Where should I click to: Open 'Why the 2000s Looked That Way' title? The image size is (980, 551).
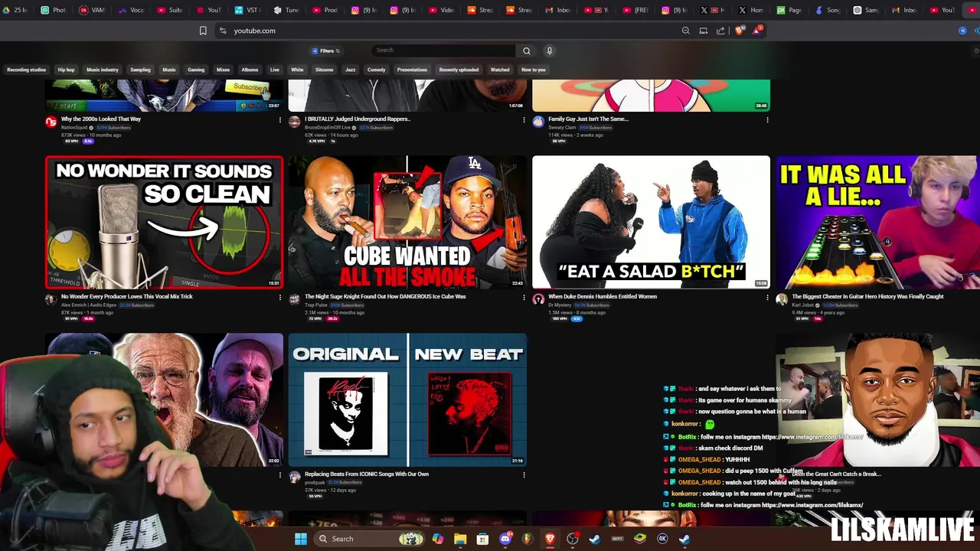tap(101, 119)
